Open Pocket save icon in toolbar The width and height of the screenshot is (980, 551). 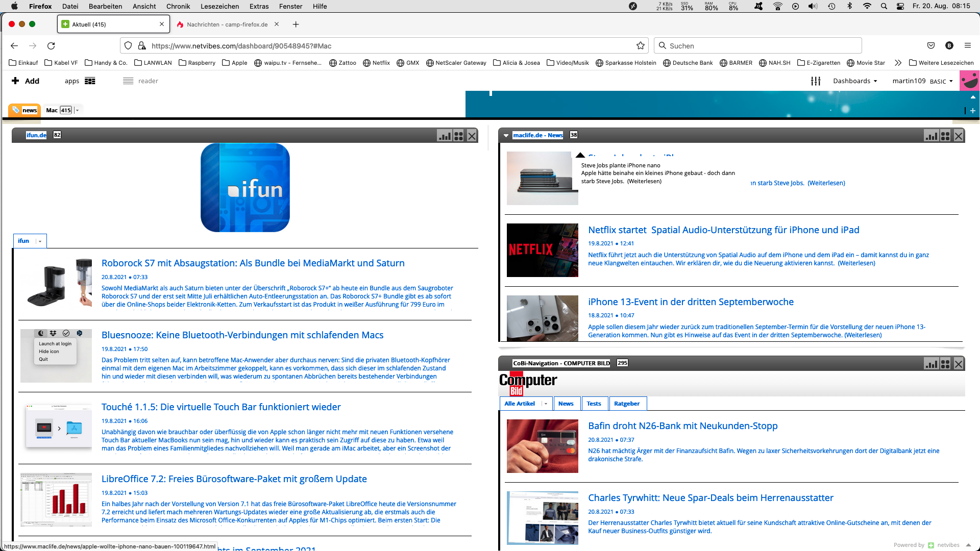tap(931, 46)
